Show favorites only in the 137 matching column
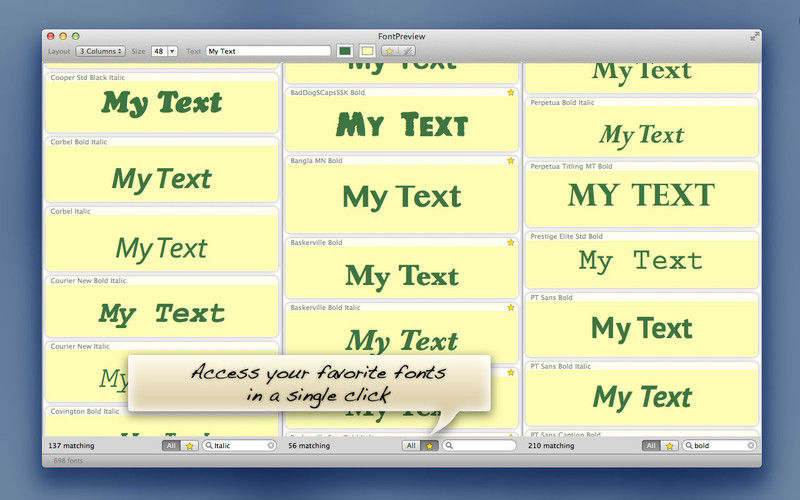 [x=189, y=446]
